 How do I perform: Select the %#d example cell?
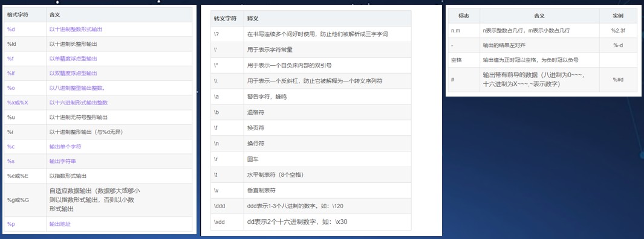click(x=618, y=80)
